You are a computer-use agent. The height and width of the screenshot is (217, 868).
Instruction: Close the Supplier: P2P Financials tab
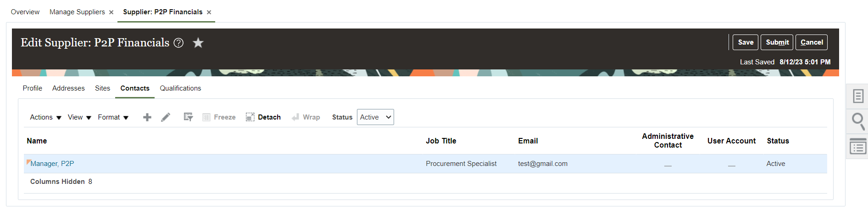pyautogui.click(x=209, y=12)
